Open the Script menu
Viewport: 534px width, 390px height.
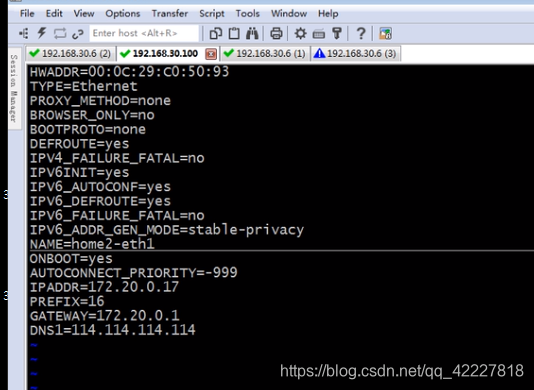coord(211,14)
